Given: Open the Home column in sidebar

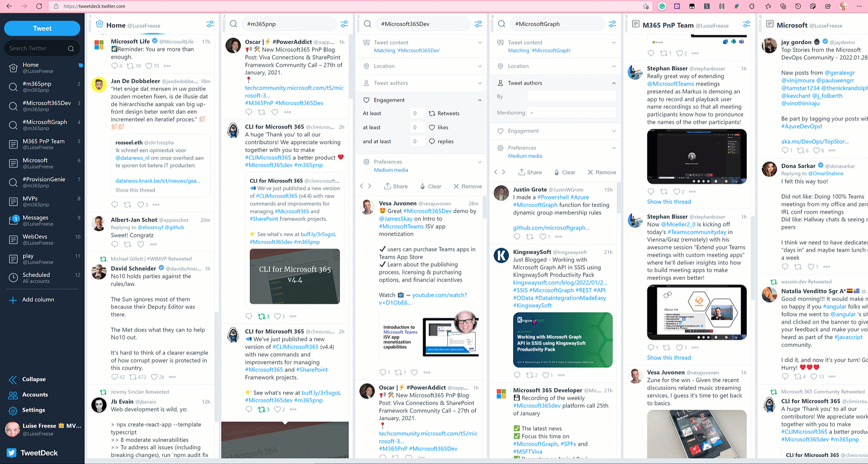Looking at the screenshot, I should (42, 68).
